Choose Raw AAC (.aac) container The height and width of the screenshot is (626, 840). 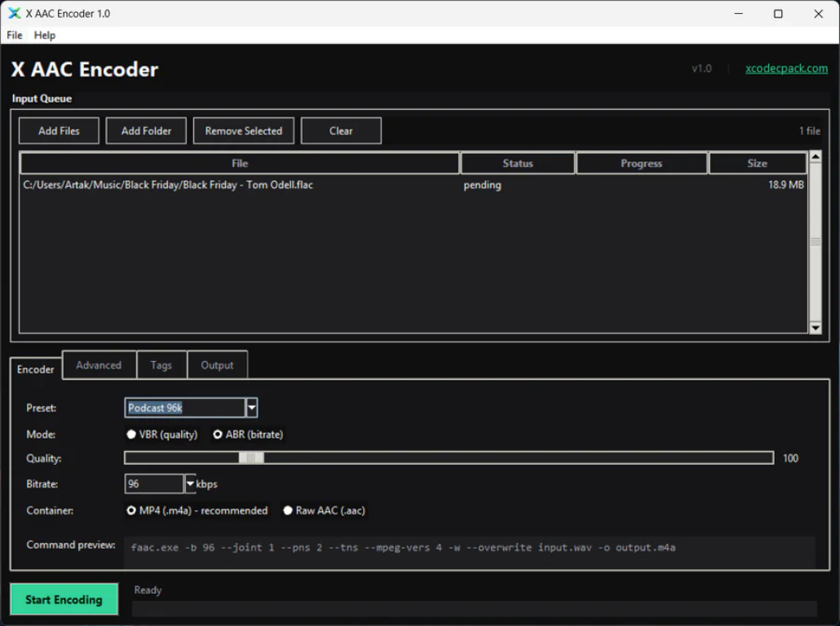point(288,510)
